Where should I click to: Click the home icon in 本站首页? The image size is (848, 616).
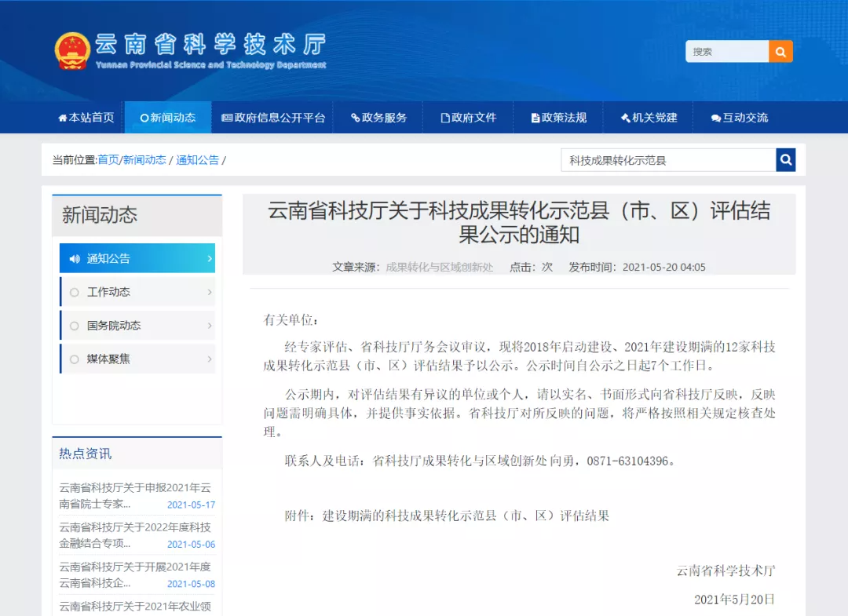pyautogui.click(x=63, y=118)
